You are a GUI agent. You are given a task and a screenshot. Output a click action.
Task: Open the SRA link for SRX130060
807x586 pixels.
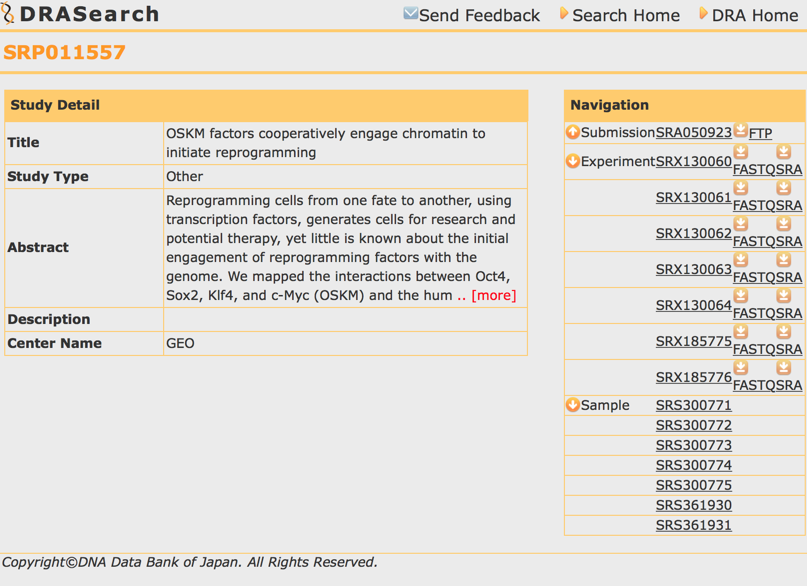[x=790, y=169]
